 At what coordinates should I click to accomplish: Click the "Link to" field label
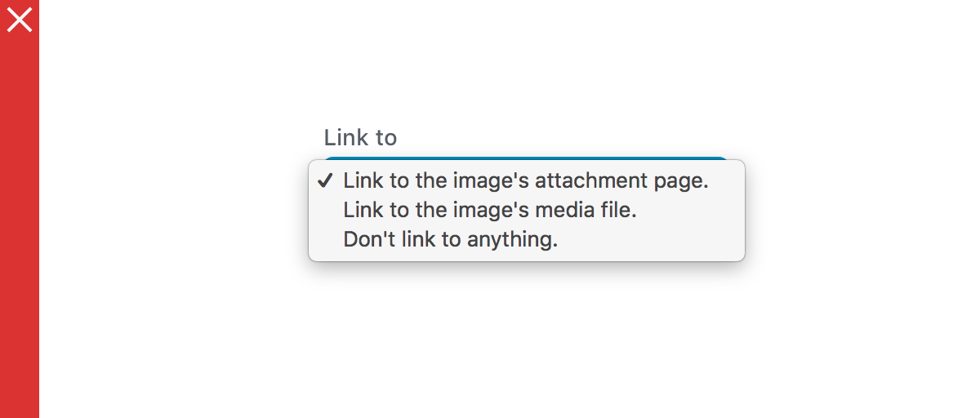coord(360,137)
